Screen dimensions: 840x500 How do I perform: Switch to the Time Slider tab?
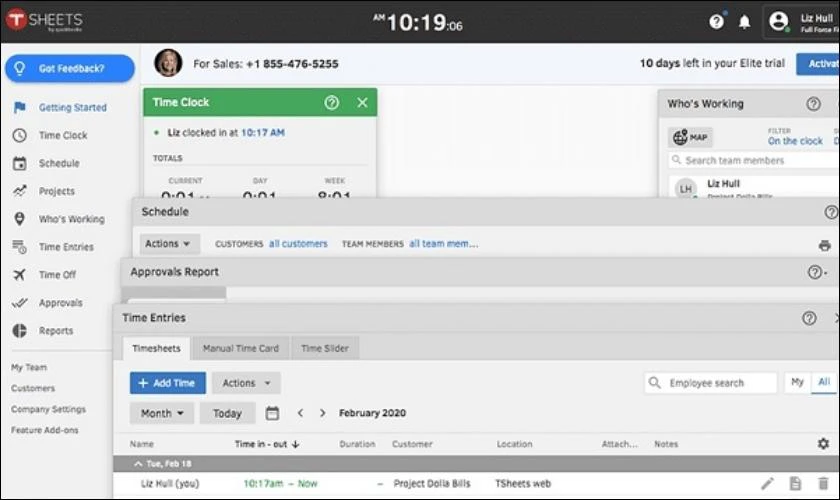pyautogui.click(x=325, y=348)
